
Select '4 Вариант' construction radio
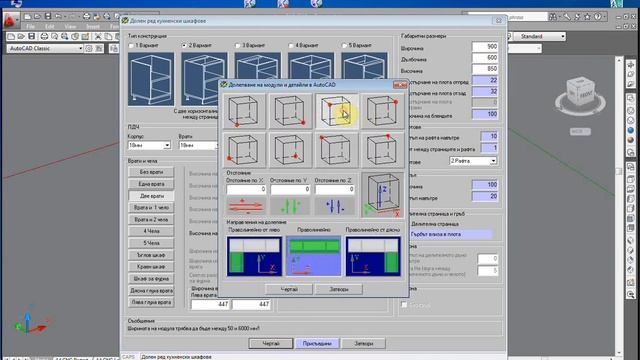click(291, 46)
